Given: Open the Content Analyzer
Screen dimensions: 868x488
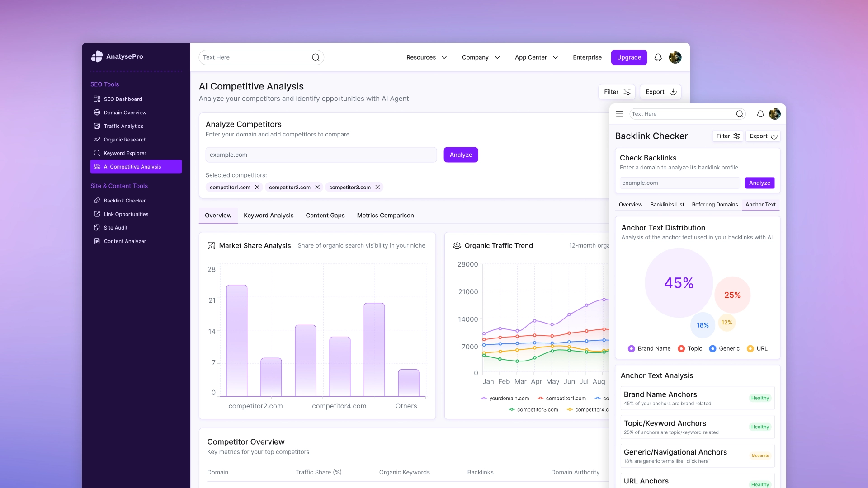Looking at the screenshot, I should coord(124,241).
